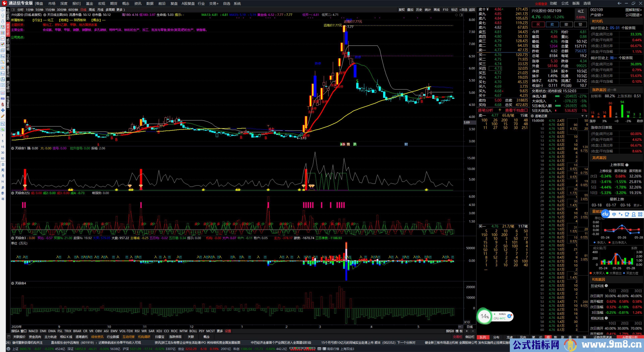Image resolution: width=644 pixels, height=352 pixels.
Task: Expand the 图解财报> link
Action: pyautogui.click(x=634, y=10)
